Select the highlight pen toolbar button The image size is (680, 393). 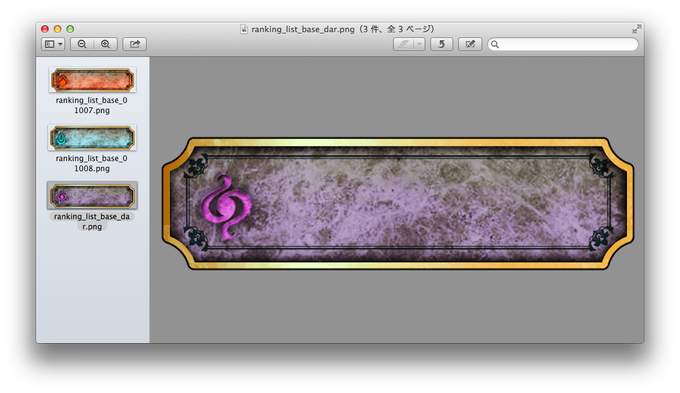404,44
